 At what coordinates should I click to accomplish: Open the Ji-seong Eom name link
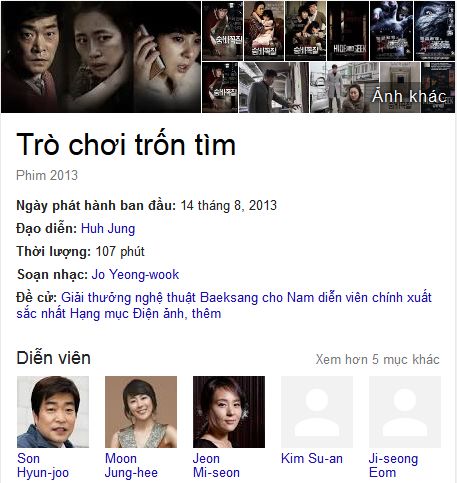coord(393,465)
